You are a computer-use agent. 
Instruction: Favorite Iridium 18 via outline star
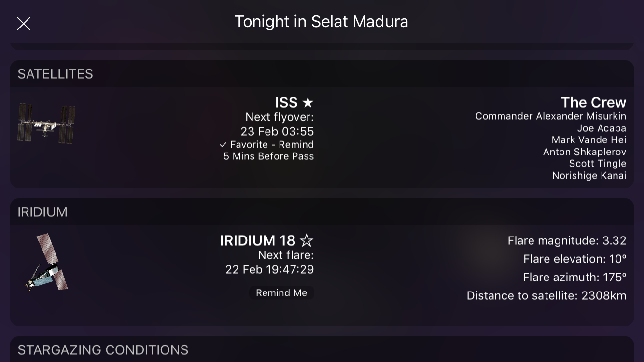(307, 240)
